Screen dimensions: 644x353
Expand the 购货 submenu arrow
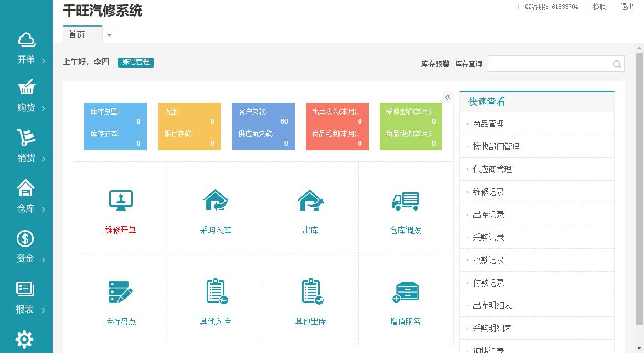tap(44, 109)
